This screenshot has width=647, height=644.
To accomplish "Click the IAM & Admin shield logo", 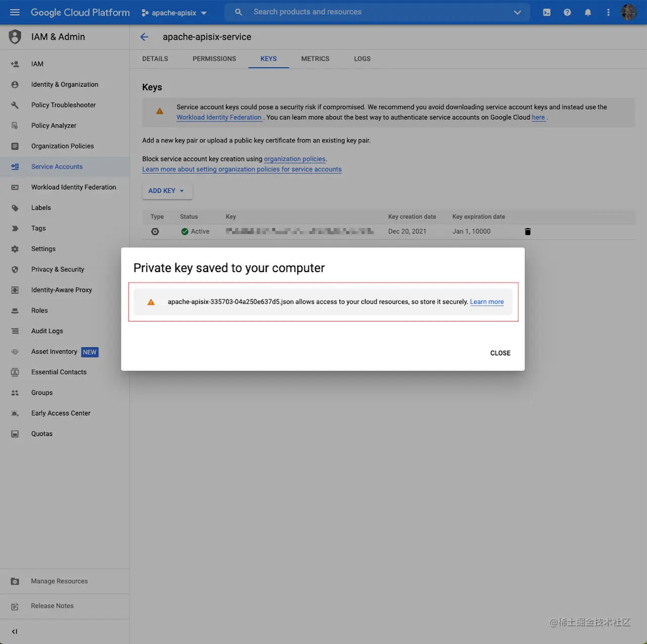I will (x=15, y=37).
